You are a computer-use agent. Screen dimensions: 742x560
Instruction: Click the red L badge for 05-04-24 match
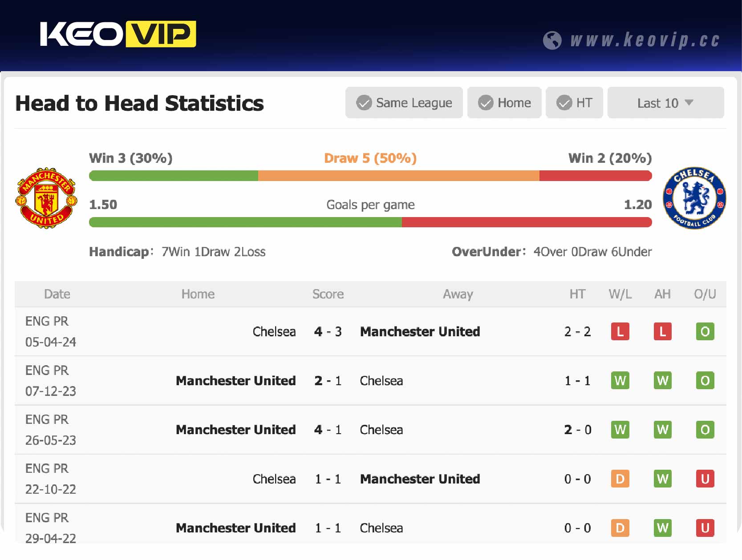coord(620,331)
